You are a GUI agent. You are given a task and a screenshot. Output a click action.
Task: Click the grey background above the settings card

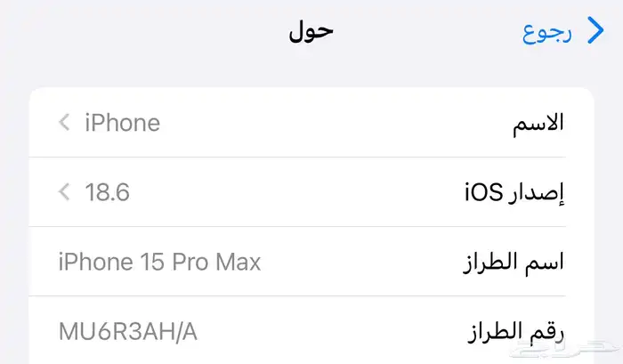coord(311,73)
